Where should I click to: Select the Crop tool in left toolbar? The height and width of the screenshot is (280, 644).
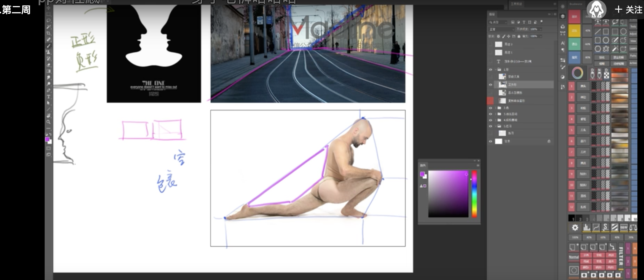pos(49,33)
